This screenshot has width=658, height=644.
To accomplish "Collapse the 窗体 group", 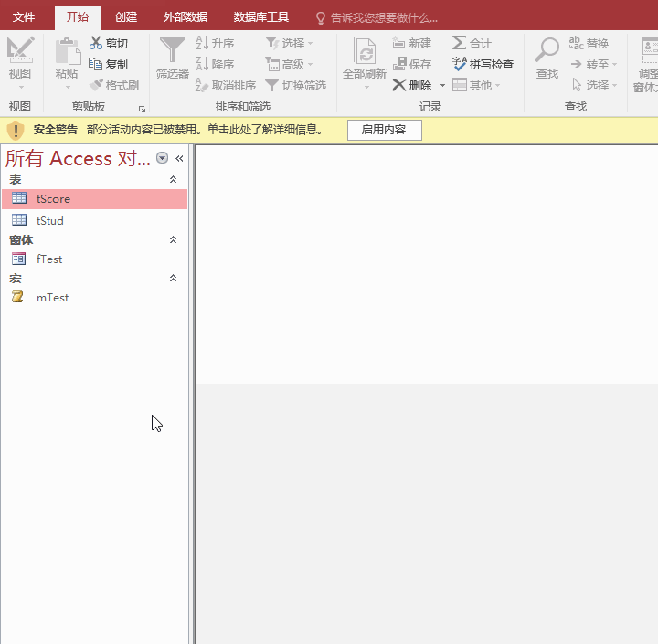I will pyautogui.click(x=173, y=239).
